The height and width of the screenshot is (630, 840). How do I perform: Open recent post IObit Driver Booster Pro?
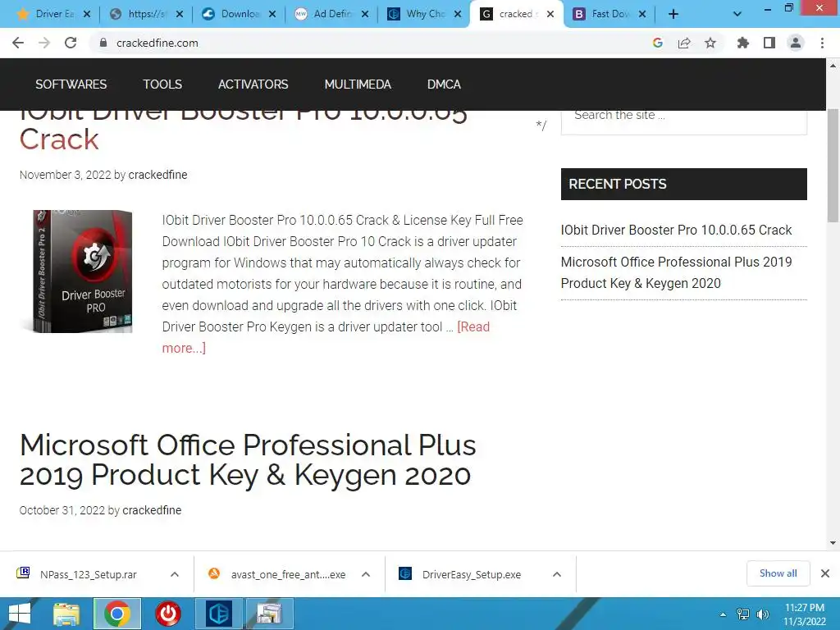coord(676,230)
